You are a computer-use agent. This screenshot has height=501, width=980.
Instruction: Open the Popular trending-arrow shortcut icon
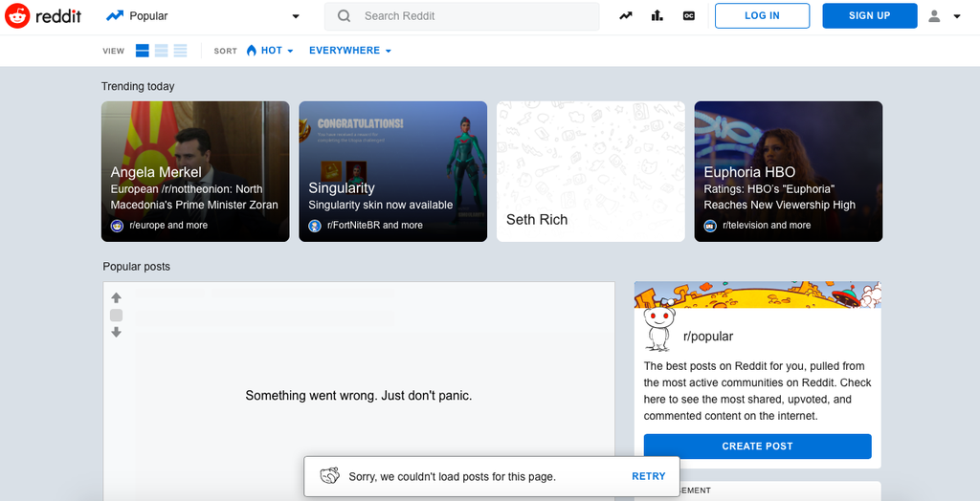coord(626,16)
